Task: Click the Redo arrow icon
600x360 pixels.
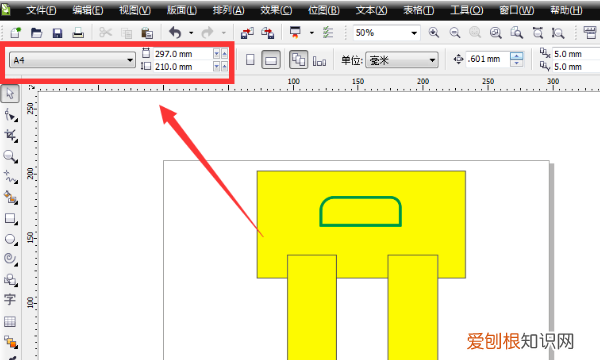Action: point(207,33)
